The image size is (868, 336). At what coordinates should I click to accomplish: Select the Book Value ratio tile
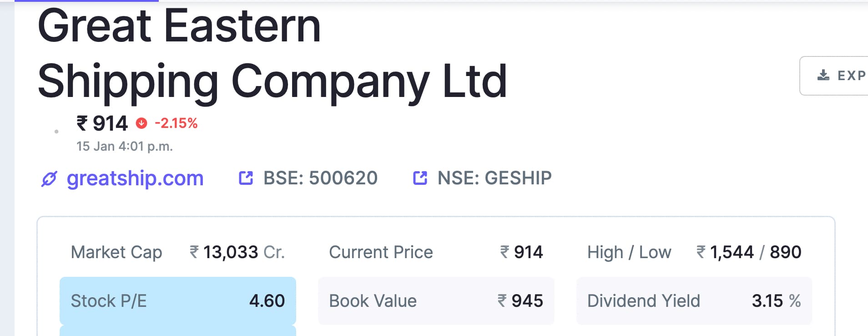tap(436, 300)
